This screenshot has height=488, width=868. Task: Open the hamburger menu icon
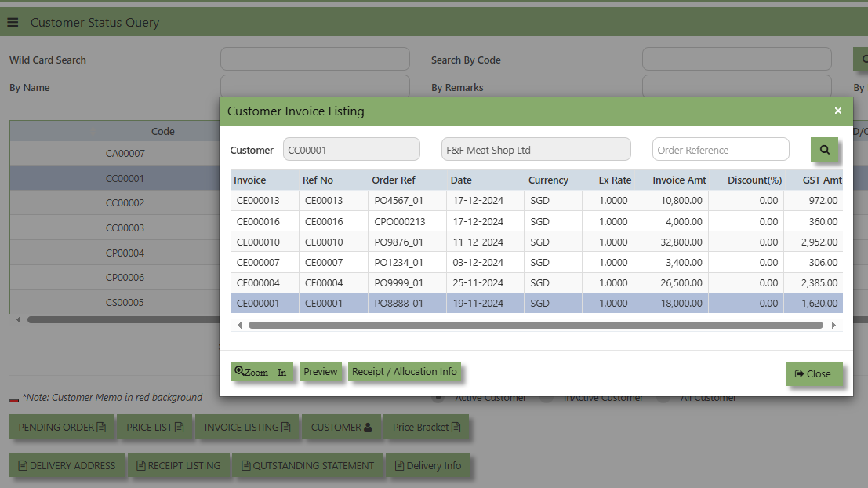tap(13, 22)
